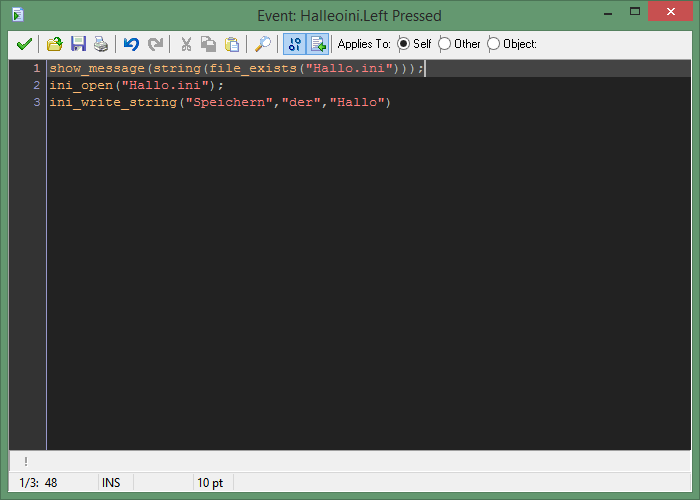Open a script file with folder icon
Viewport: 700px width, 500px height.
55,44
